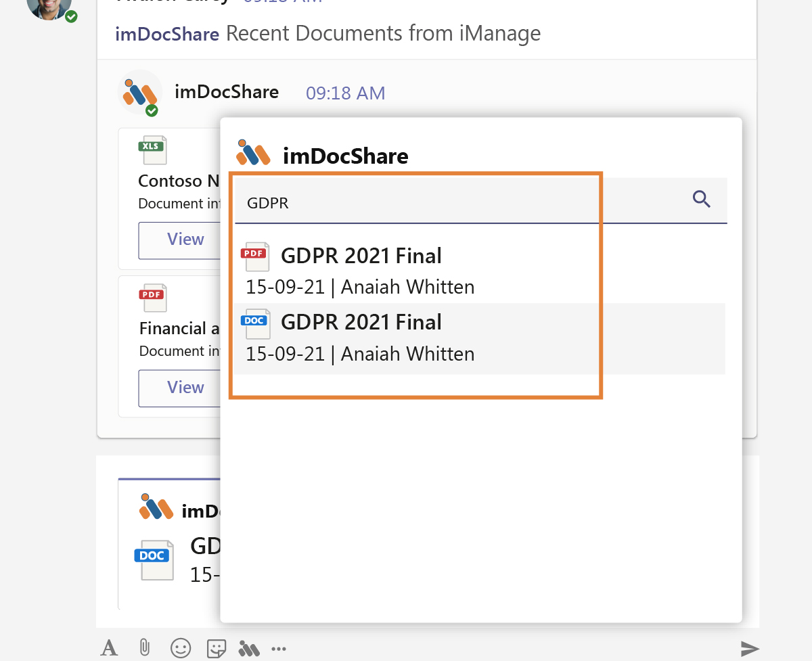View the Financial PDF document
Screen dimensions: 812x661
pos(181,388)
